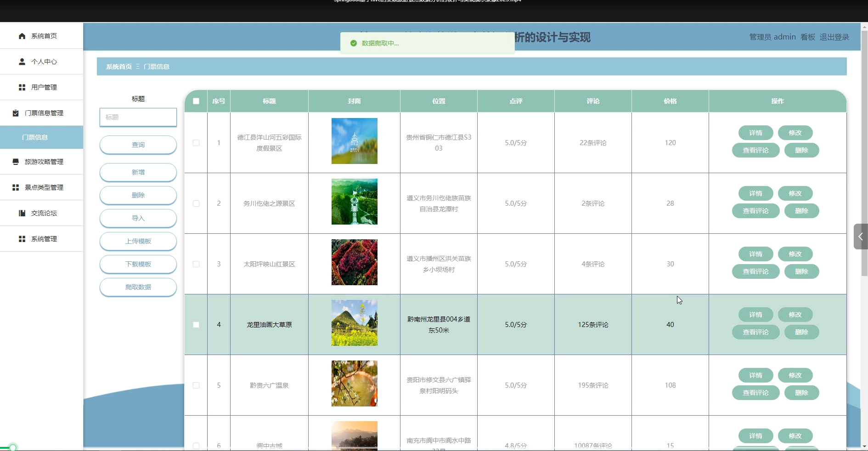The height and width of the screenshot is (451, 868).
Task: Click the icon beside 旅游攻略管理
Action: coord(16,162)
